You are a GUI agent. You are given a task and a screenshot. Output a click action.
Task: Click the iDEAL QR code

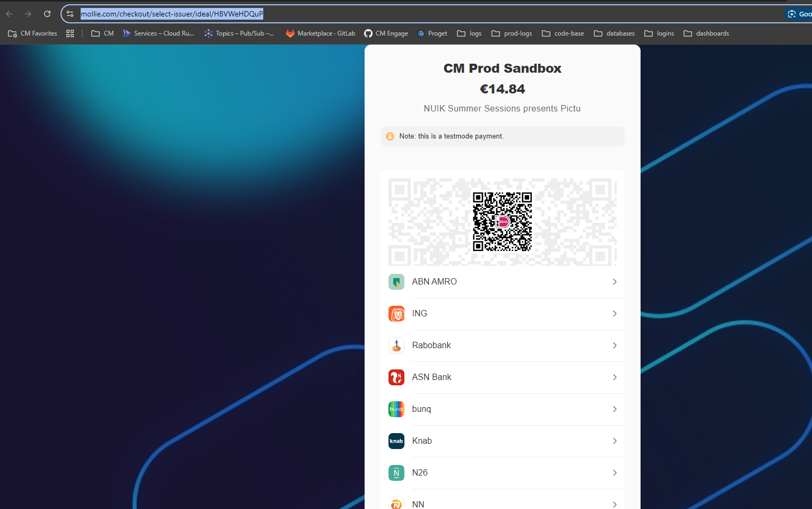(502, 221)
